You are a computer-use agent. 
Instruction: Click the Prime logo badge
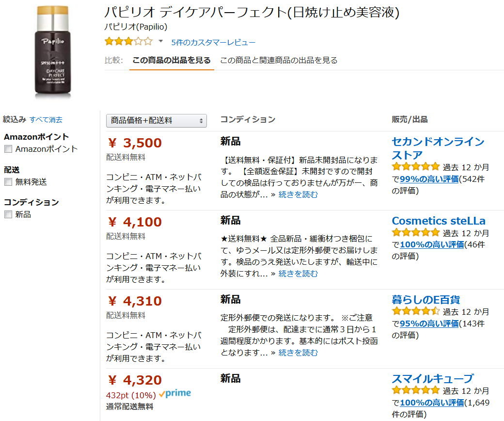175,394
